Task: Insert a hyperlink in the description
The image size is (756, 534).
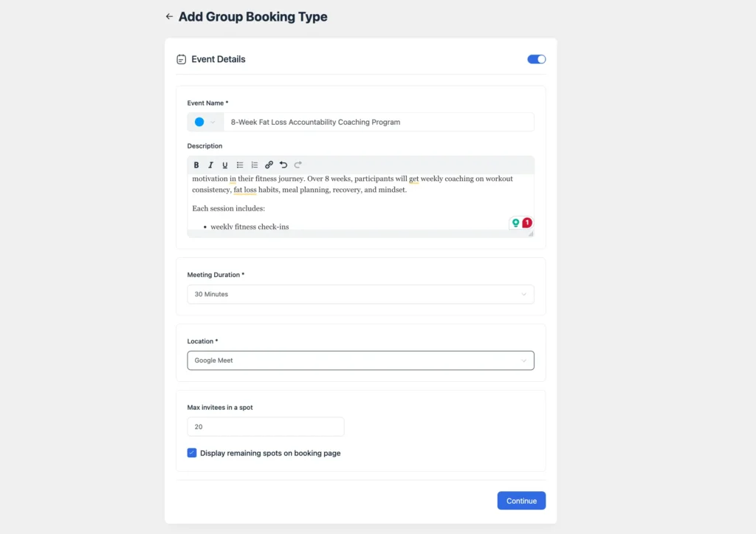Action: (x=269, y=165)
